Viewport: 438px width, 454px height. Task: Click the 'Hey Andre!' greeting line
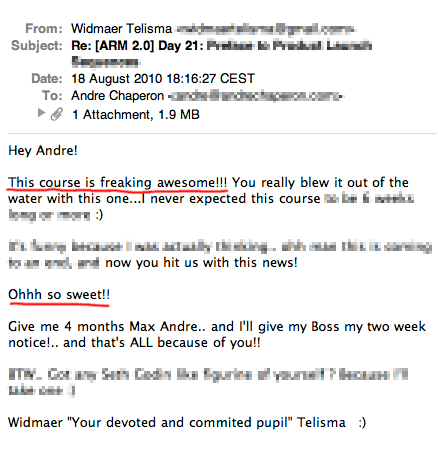(43, 150)
